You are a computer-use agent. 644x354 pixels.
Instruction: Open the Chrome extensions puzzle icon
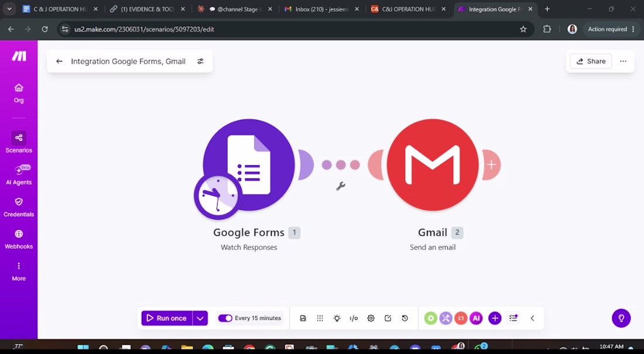tap(547, 29)
